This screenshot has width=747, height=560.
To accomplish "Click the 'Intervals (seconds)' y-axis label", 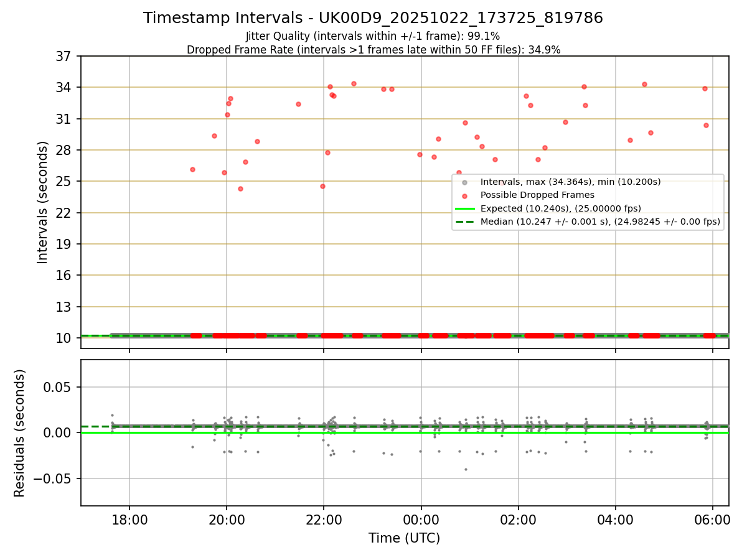I will click(x=43, y=202).
